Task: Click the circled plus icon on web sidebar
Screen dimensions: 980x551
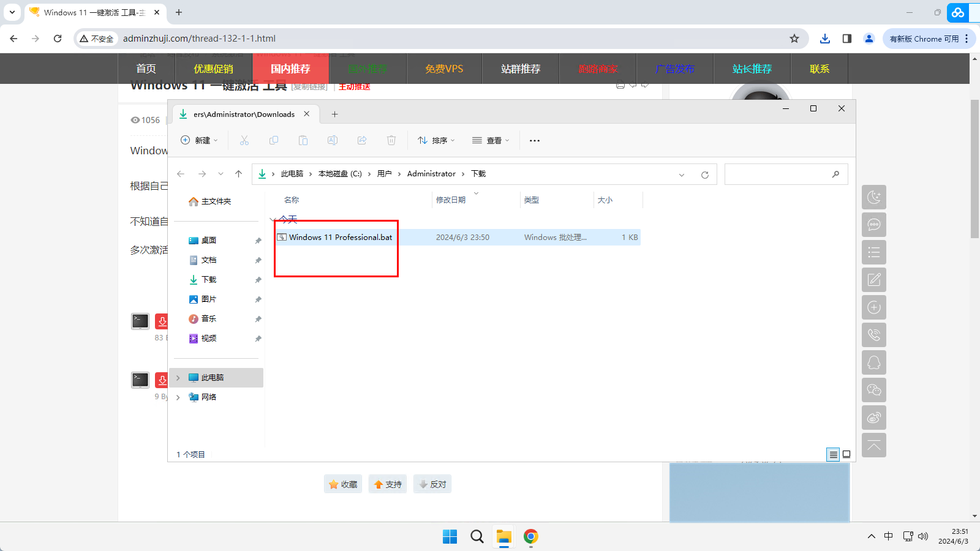Action: point(874,307)
